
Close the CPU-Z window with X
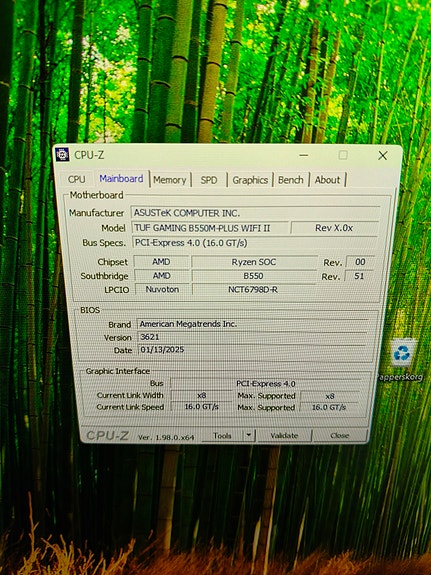point(383,155)
